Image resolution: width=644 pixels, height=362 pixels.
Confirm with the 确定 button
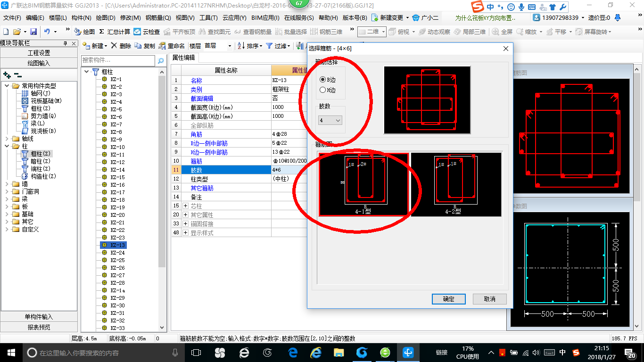(449, 299)
